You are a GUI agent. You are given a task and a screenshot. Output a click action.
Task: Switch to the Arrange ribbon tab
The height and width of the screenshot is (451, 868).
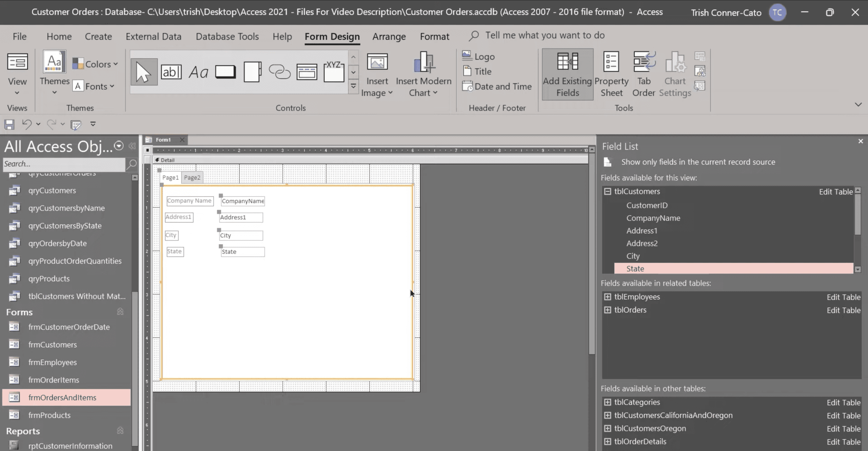pyautogui.click(x=389, y=36)
